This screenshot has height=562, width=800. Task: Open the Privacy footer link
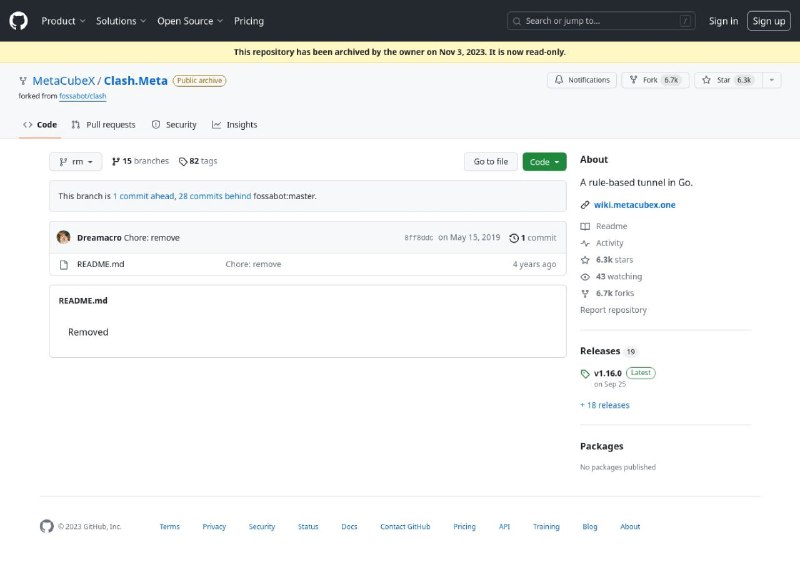tap(214, 526)
